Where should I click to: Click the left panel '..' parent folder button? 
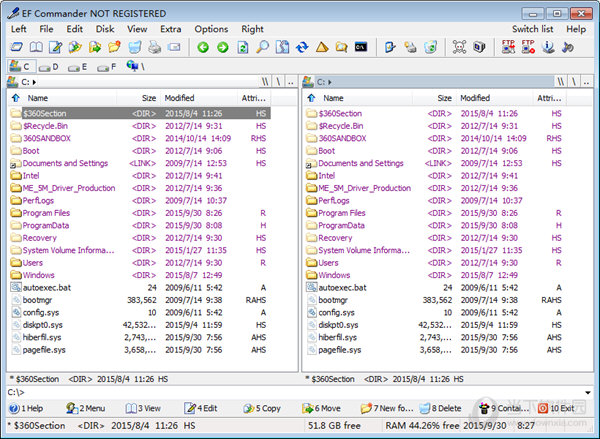pos(291,82)
